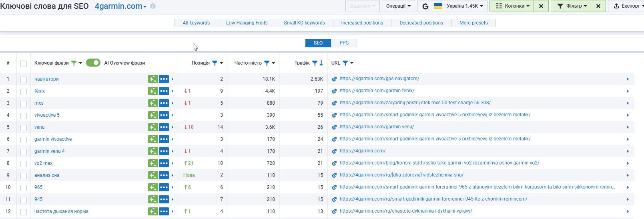Open external link icon for garmin-venu URL
The width and height of the screenshot is (644, 219).
(x=334, y=127)
